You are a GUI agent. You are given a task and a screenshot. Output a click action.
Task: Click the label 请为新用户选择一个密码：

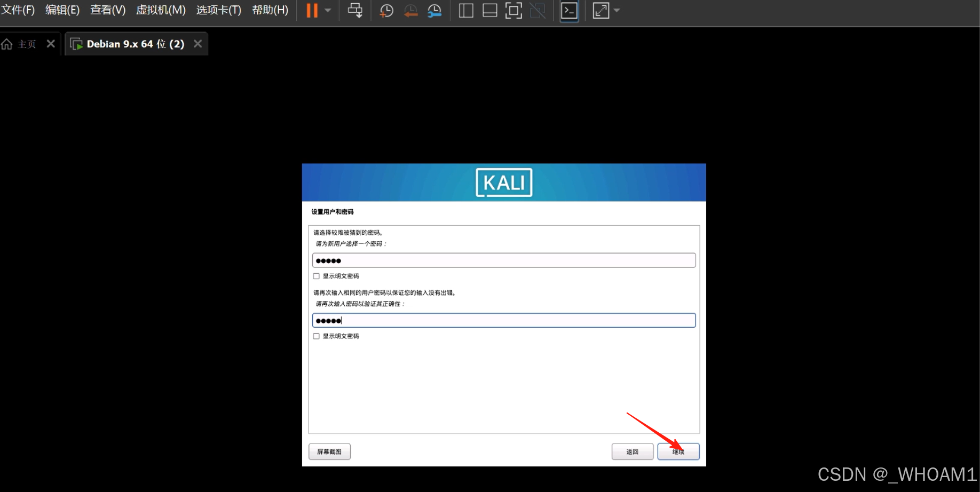[351, 244]
